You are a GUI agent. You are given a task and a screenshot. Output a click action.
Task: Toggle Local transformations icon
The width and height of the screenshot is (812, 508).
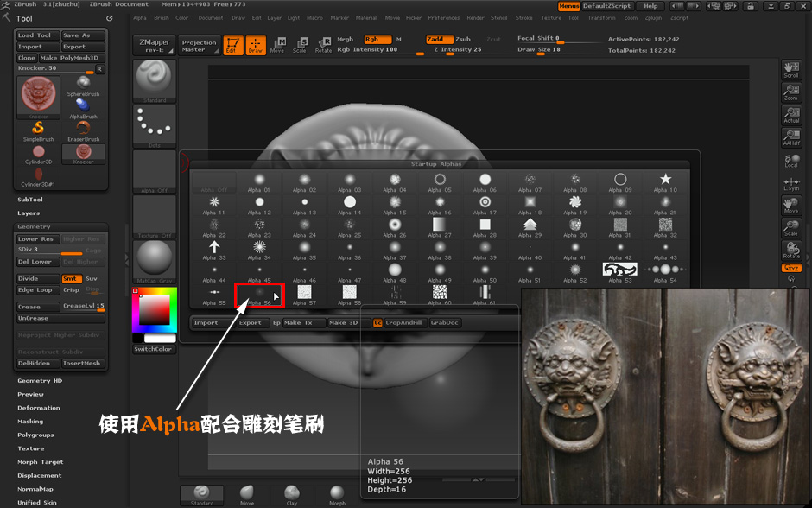coord(790,161)
